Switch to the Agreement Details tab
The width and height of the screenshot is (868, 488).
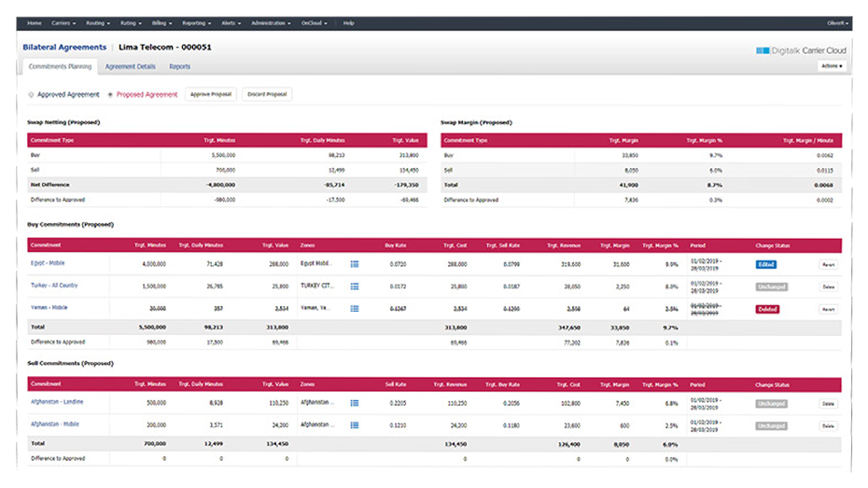(131, 66)
